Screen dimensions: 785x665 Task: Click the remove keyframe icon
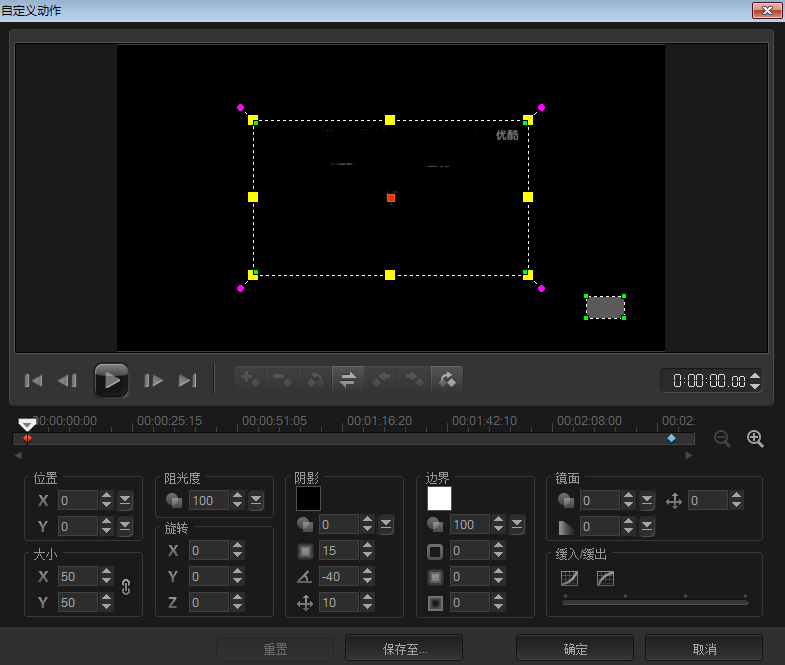coord(283,380)
